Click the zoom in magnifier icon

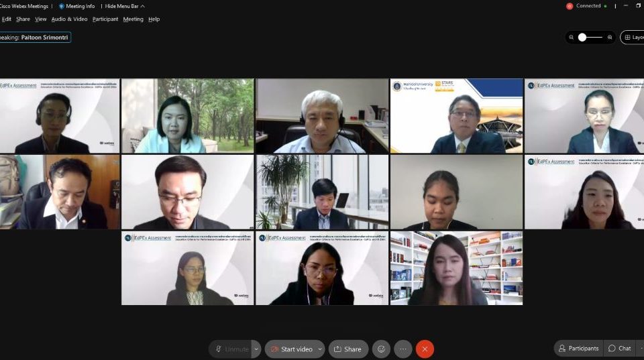click(610, 38)
